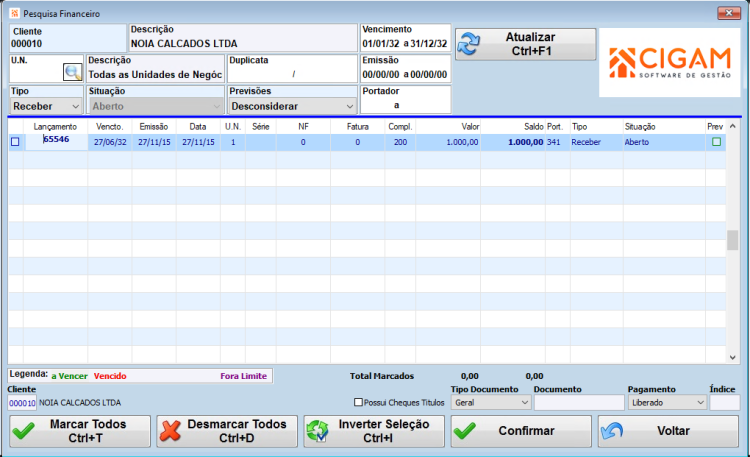Click the Documento input field
Screen dimensions: 750x457
pos(579,402)
